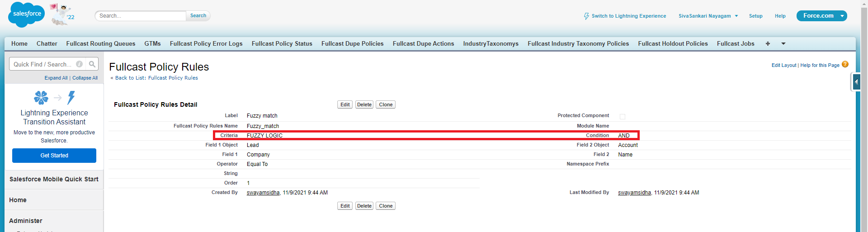Open the Fullcast Holdout Policies tab
This screenshot has height=232, width=868.
pos(673,43)
